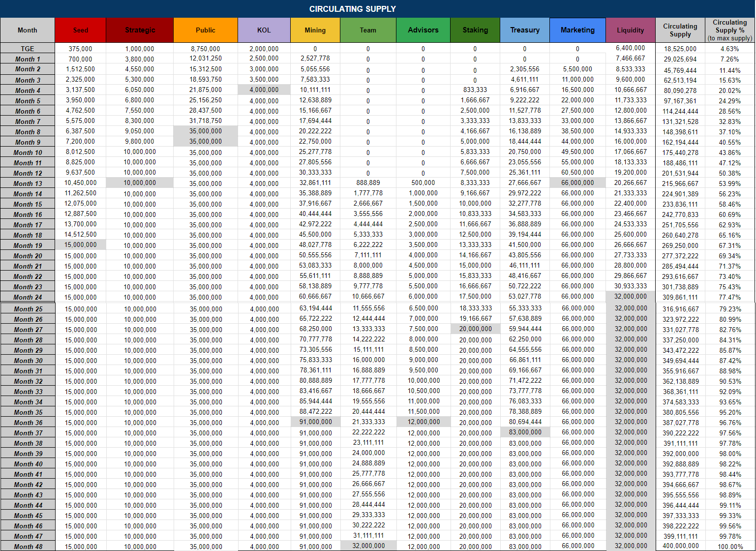Click Public value 8,750,000 in TGE row

tap(206, 49)
